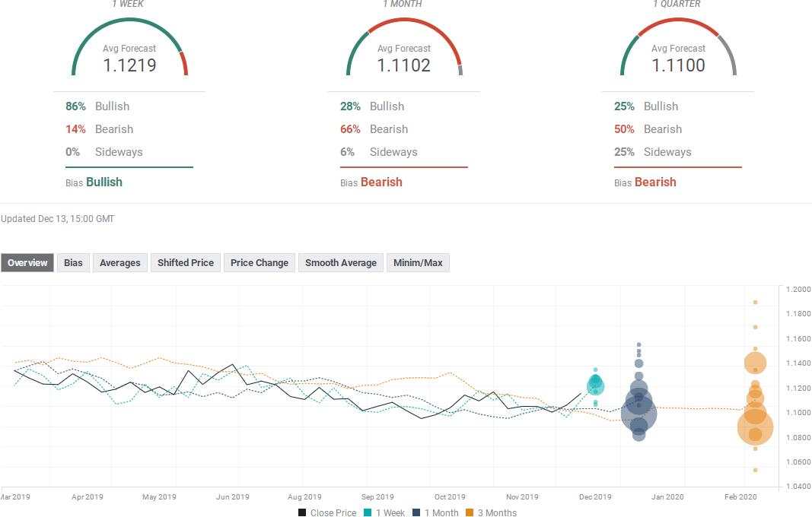This screenshot has height=517, width=812.
Task: Open the Minim/Max tab
Action: 418,263
